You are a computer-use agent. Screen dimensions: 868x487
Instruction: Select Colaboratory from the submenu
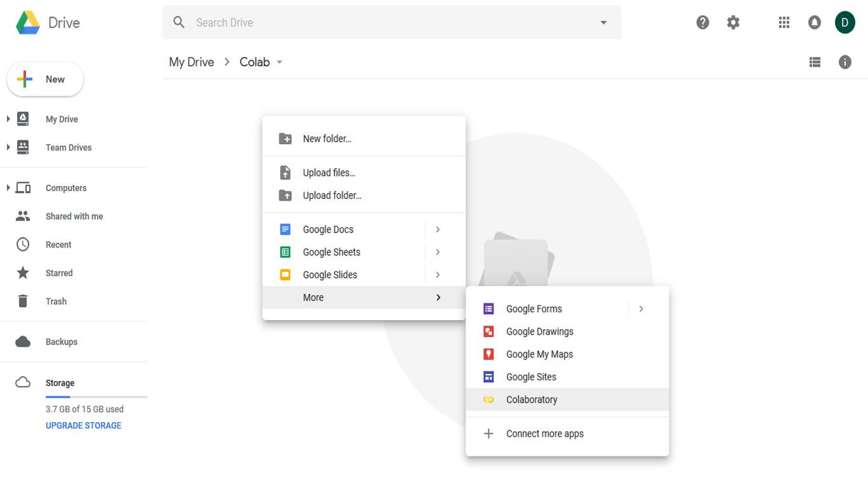(567, 400)
